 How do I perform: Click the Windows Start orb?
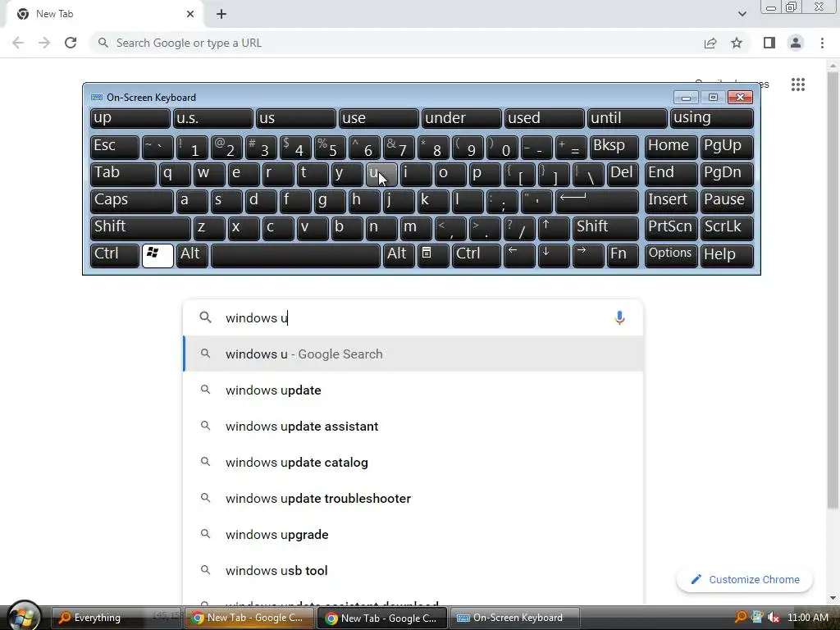pyautogui.click(x=23, y=616)
